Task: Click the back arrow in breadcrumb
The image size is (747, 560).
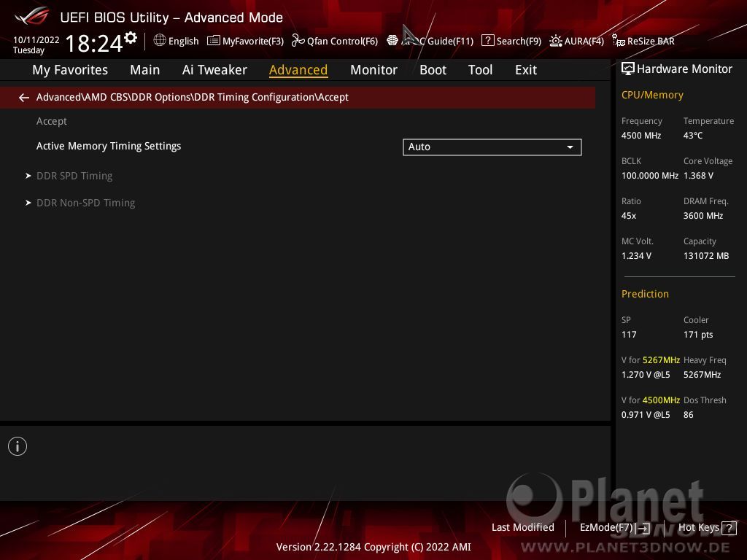Action: pos(24,98)
